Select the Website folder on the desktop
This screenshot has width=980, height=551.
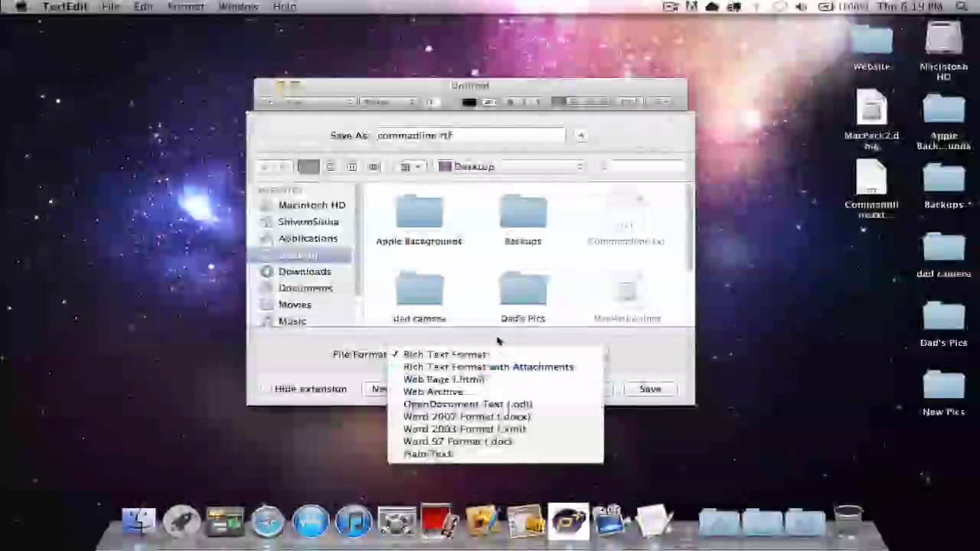[871, 47]
